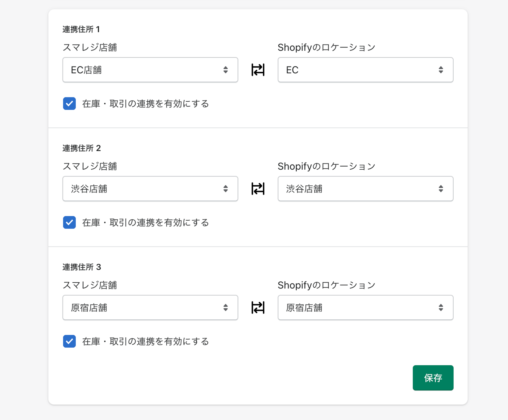Click Shopifyのロケーション label in 連携住所 3

click(326, 285)
